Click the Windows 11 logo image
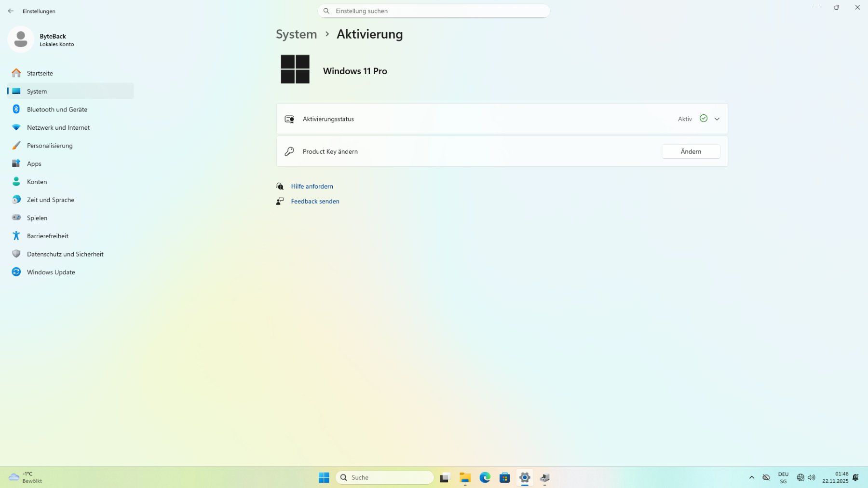 [x=295, y=69]
